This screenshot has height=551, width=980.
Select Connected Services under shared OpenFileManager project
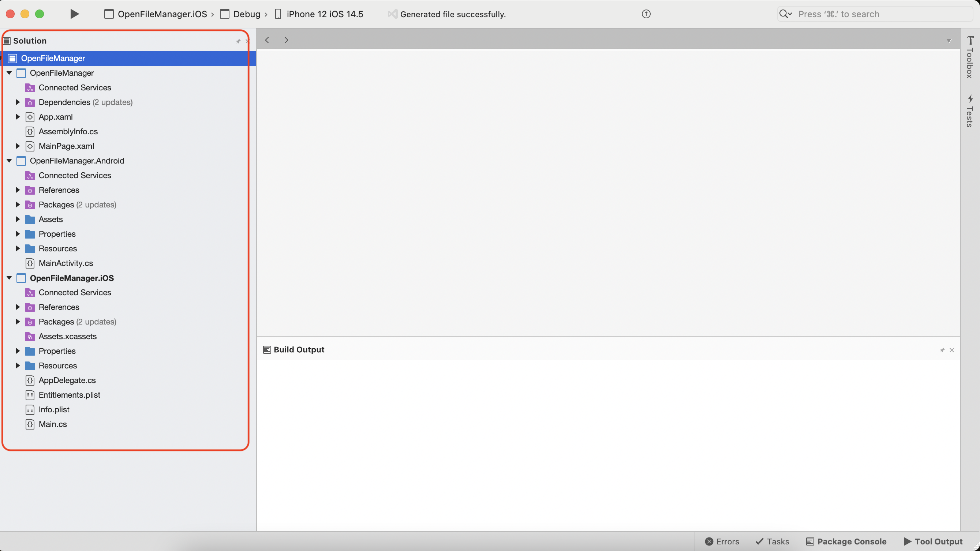pyautogui.click(x=128, y=87)
